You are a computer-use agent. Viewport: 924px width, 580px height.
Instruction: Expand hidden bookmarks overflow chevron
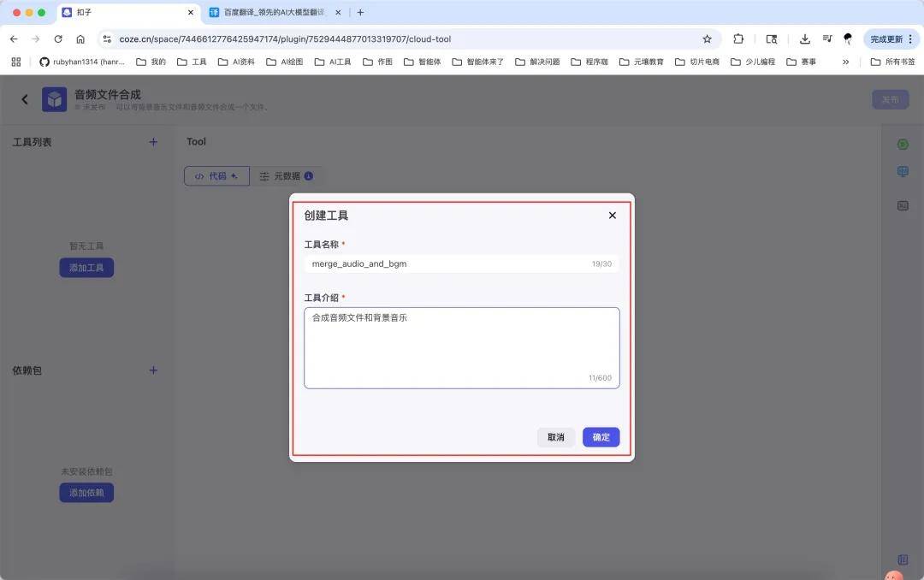click(846, 62)
